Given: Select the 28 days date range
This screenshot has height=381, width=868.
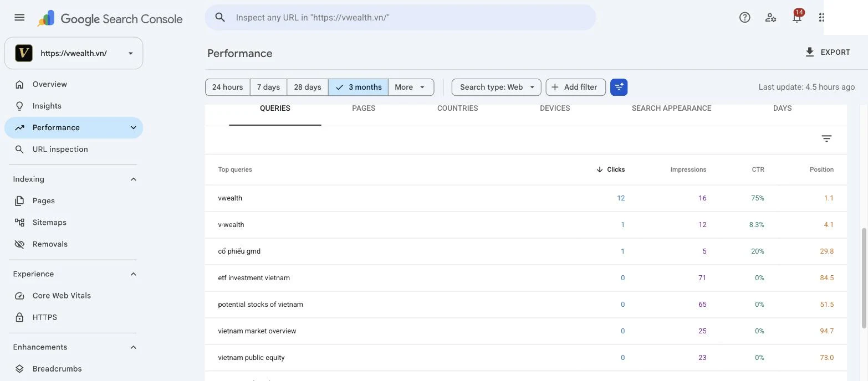Looking at the screenshot, I should pyautogui.click(x=308, y=87).
